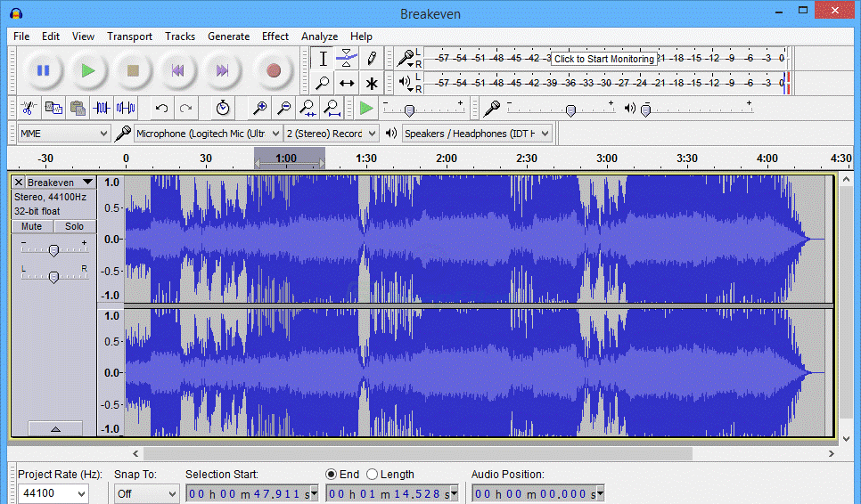The height and width of the screenshot is (504, 861).
Task: Skip to Start of the track
Action: 177,70
